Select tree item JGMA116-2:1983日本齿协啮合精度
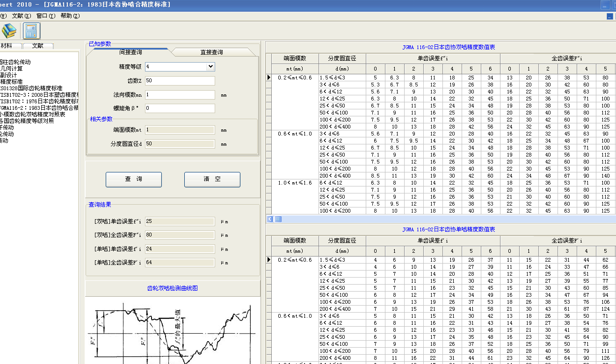 pyautogui.click(x=39, y=107)
